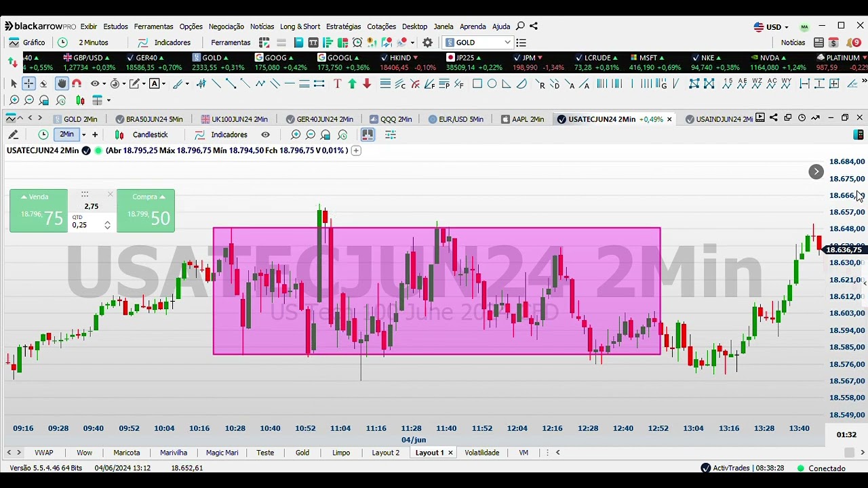The height and width of the screenshot is (488, 868).
Task: Activate the crosshair cursor tool
Action: click(x=28, y=84)
